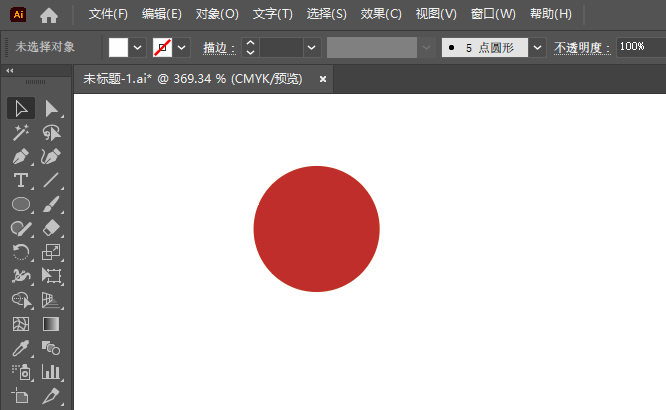Screen dimensions: 666x410
Task: Select the Line Segment tool
Action: [x=52, y=181]
